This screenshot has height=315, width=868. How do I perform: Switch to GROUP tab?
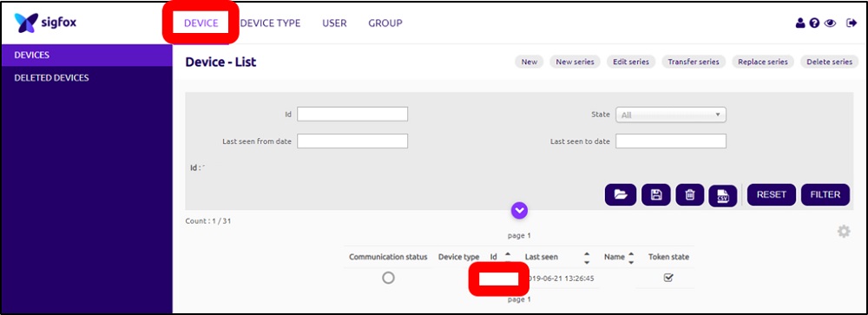click(385, 23)
